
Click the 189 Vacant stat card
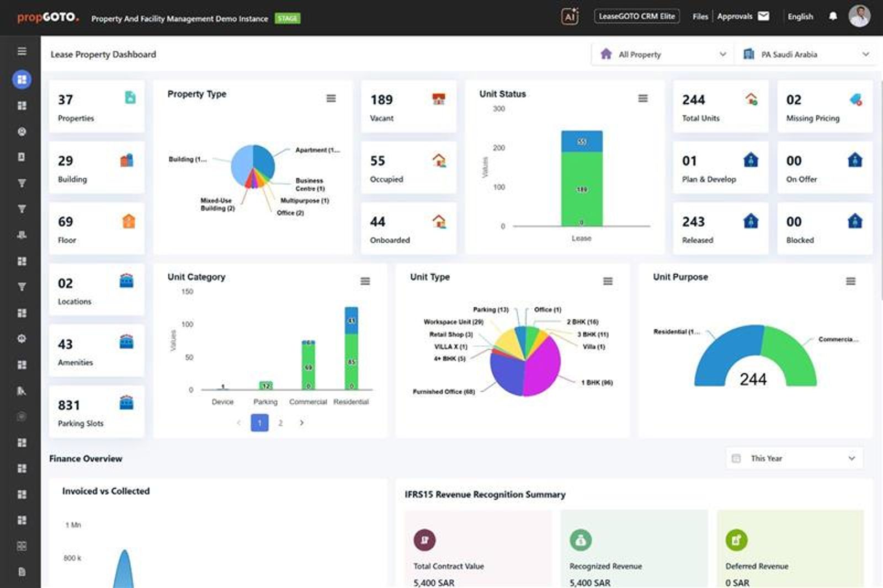point(408,106)
